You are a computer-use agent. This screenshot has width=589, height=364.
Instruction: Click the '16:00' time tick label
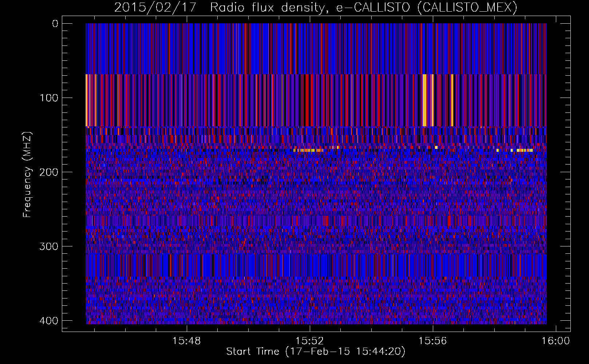pos(556,341)
